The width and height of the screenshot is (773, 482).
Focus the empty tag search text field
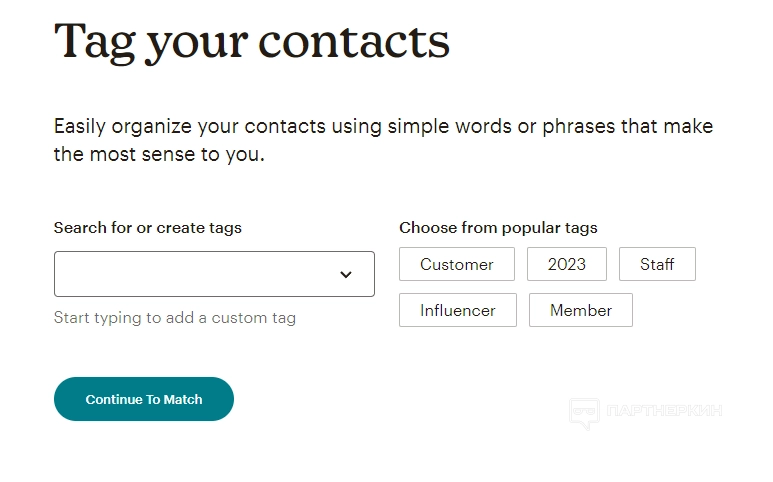190,274
